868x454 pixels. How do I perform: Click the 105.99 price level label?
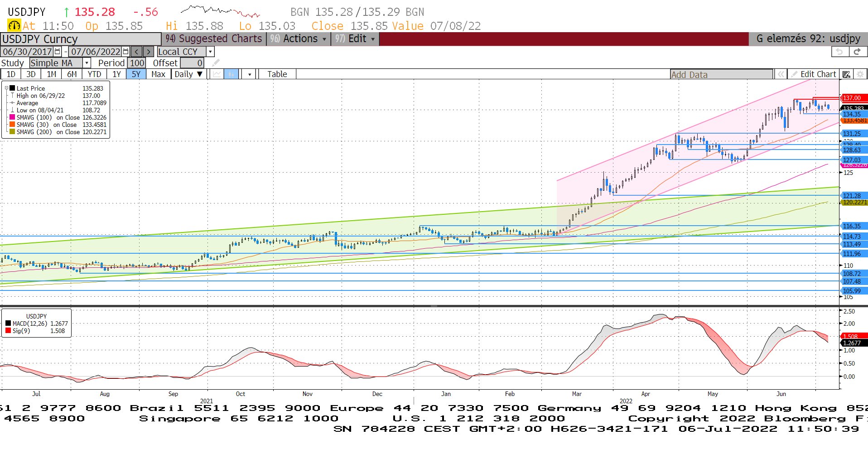[854, 291]
